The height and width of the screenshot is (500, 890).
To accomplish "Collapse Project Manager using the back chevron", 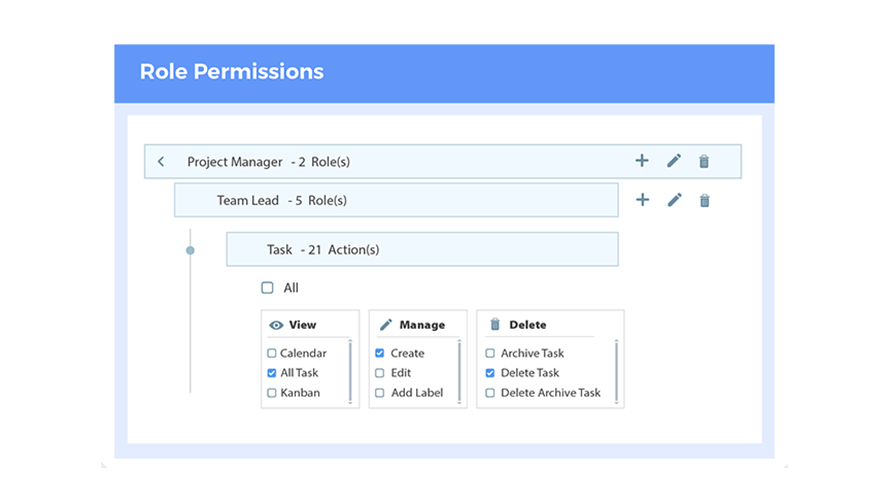I will [161, 162].
